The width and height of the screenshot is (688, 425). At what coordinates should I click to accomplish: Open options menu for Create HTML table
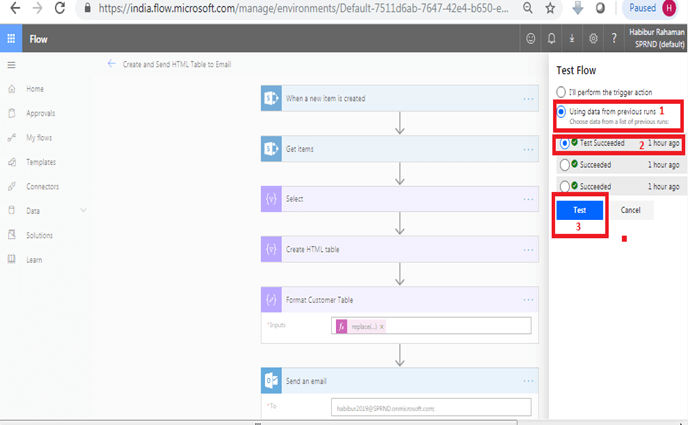(528, 250)
